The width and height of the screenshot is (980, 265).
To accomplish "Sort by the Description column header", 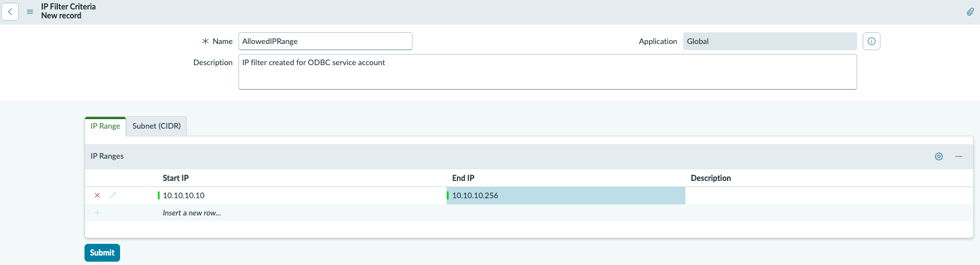I will (710, 178).
